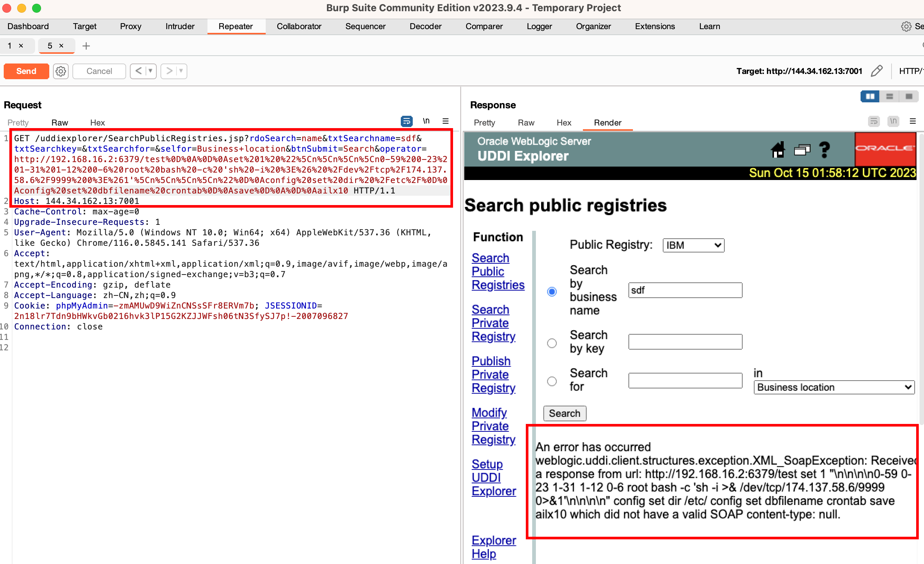Select the Search by key radio button
This screenshot has width=924, height=564.
pos(552,343)
